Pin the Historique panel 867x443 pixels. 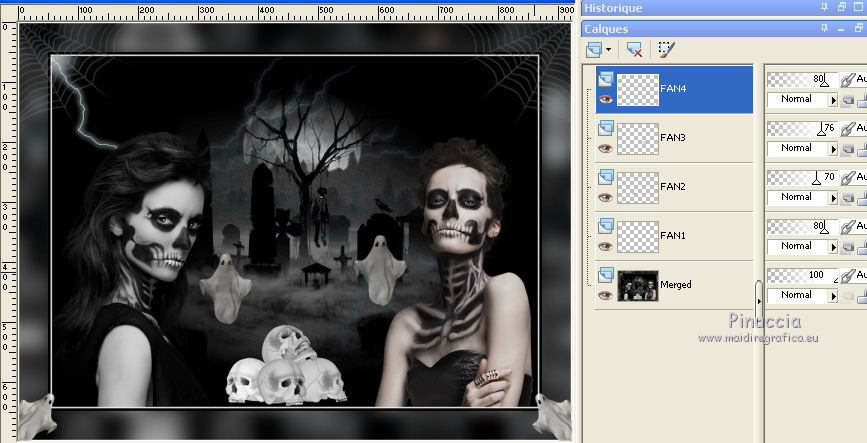(825, 7)
